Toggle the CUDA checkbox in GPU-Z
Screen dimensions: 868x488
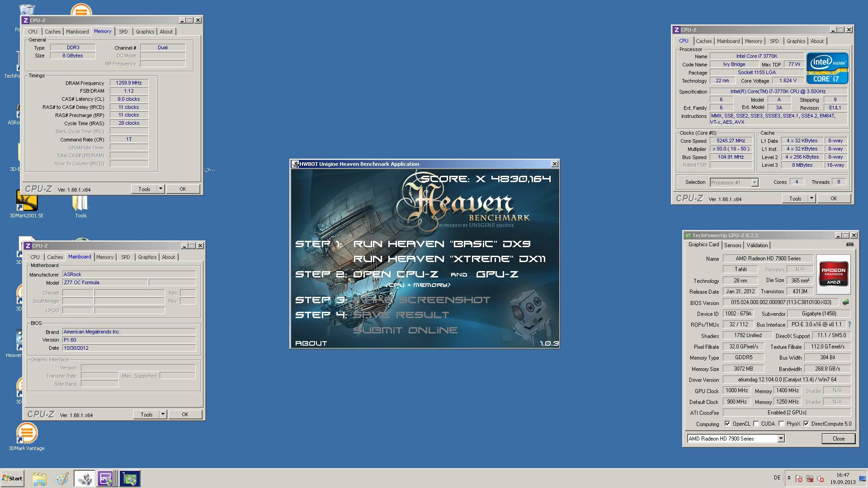pos(756,424)
